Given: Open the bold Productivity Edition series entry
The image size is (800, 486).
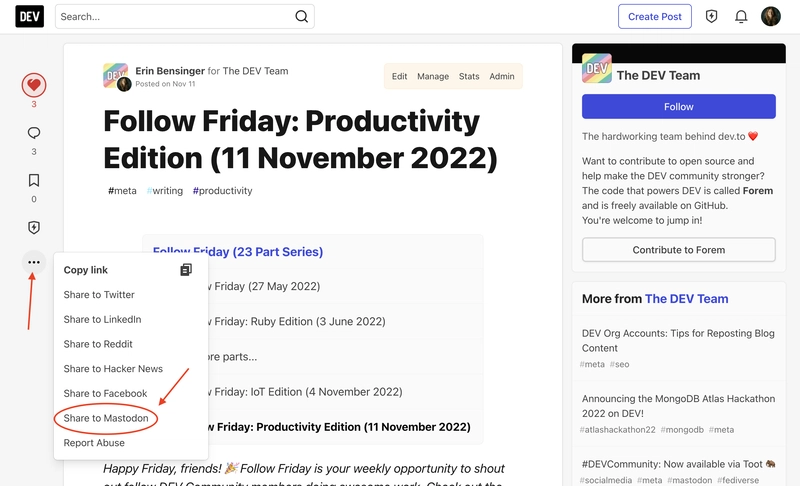Looking at the screenshot, I should [x=339, y=427].
